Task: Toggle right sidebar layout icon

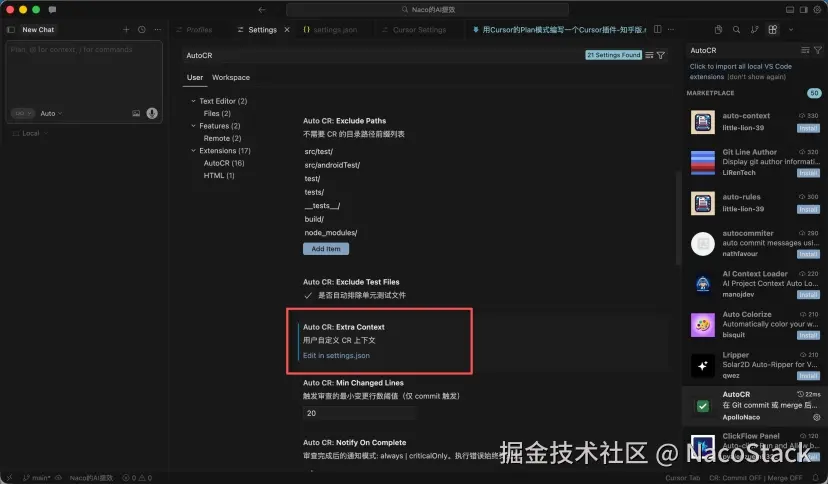Action: click(803, 10)
